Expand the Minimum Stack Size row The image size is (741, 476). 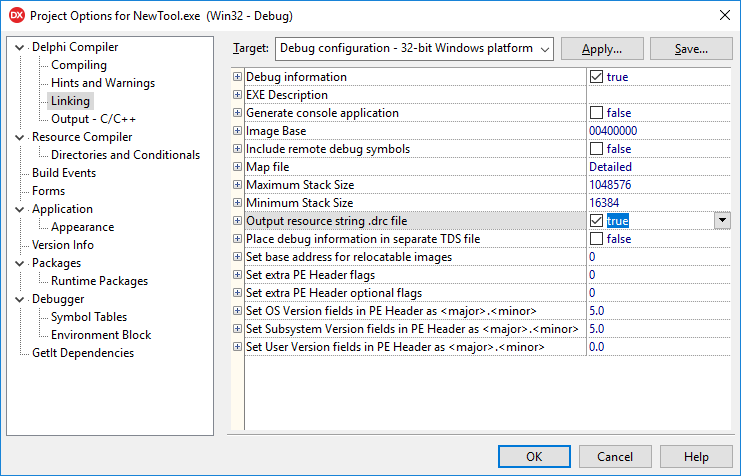237,202
